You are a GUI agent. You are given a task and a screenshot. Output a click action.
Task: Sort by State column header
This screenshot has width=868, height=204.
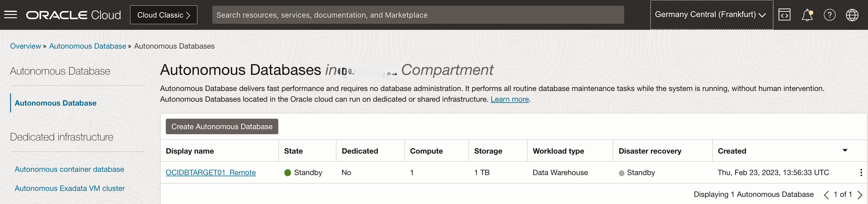pos(293,151)
